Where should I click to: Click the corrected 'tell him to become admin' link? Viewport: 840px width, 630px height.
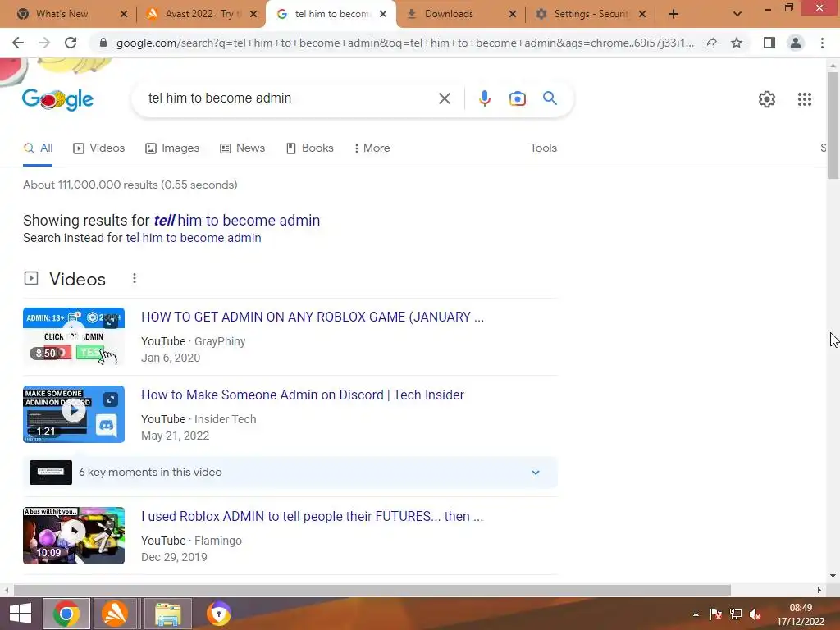click(237, 221)
